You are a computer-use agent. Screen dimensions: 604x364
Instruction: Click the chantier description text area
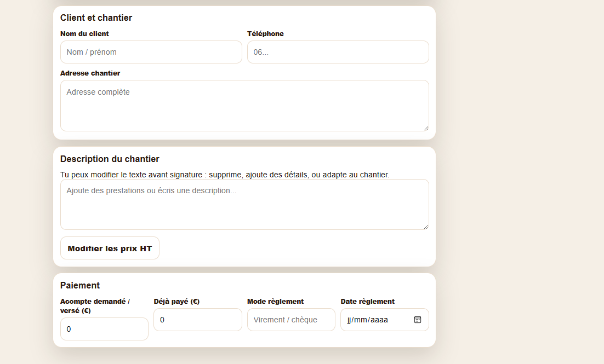(244, 204)
